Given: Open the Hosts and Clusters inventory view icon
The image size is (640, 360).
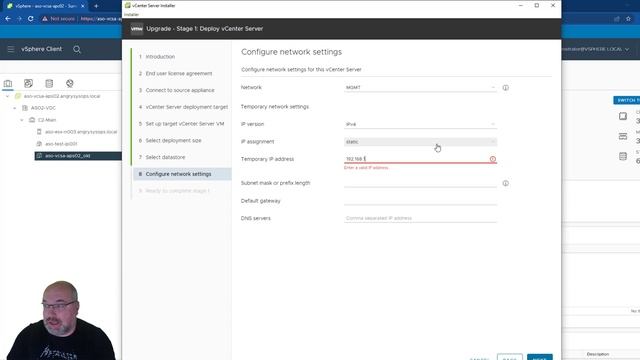Looking at the screenshot, I should coord(8,84).
